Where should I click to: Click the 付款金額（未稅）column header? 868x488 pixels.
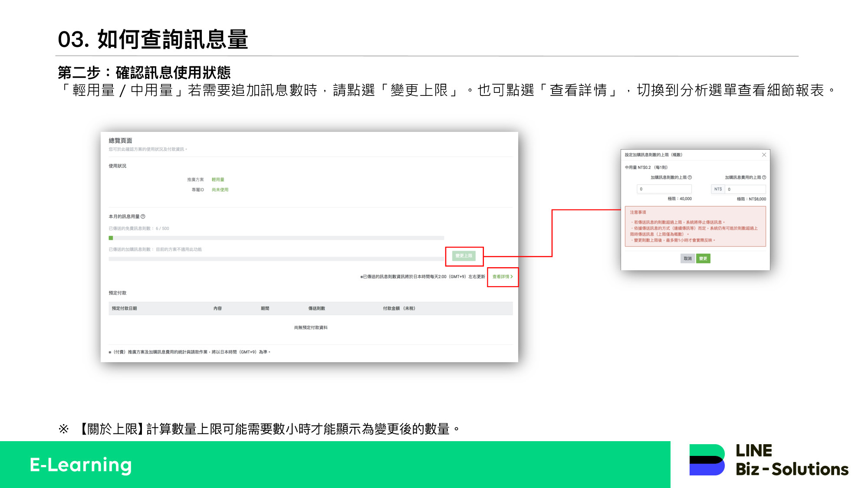[x=399, y=308]
